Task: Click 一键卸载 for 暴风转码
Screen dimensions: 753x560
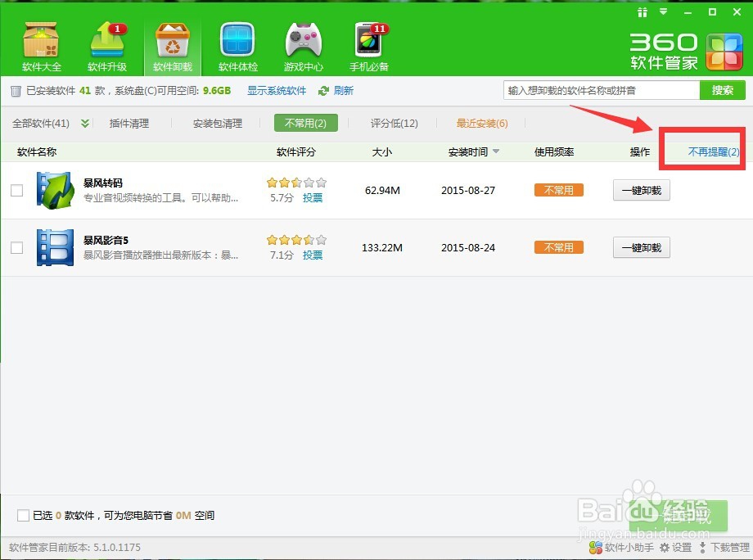Action: (x=642, y=190)
